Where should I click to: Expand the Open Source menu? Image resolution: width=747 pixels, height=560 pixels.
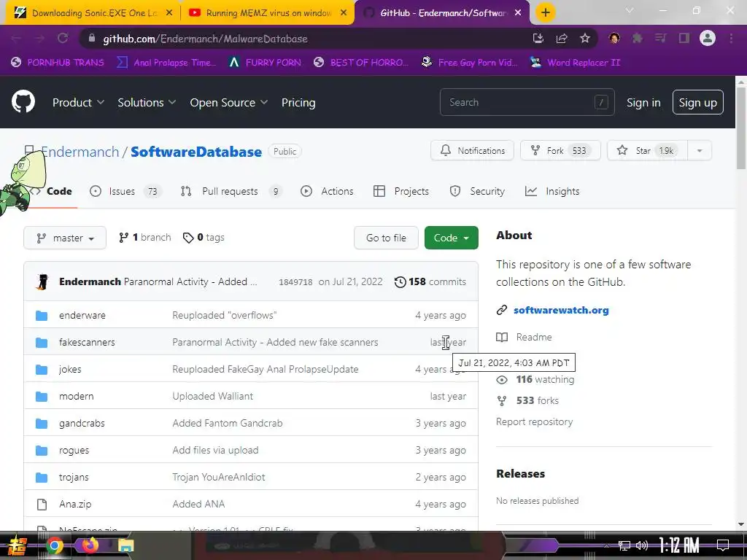pos(228,102)
